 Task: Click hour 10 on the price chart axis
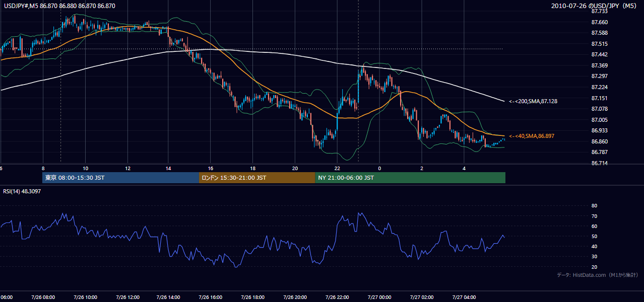85,168
